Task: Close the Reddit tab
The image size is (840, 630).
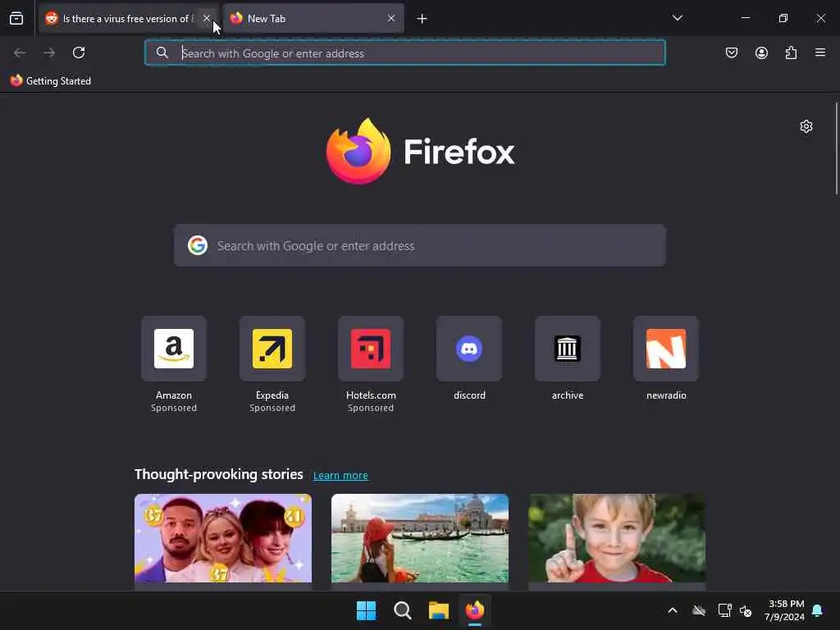Action: 207,19
